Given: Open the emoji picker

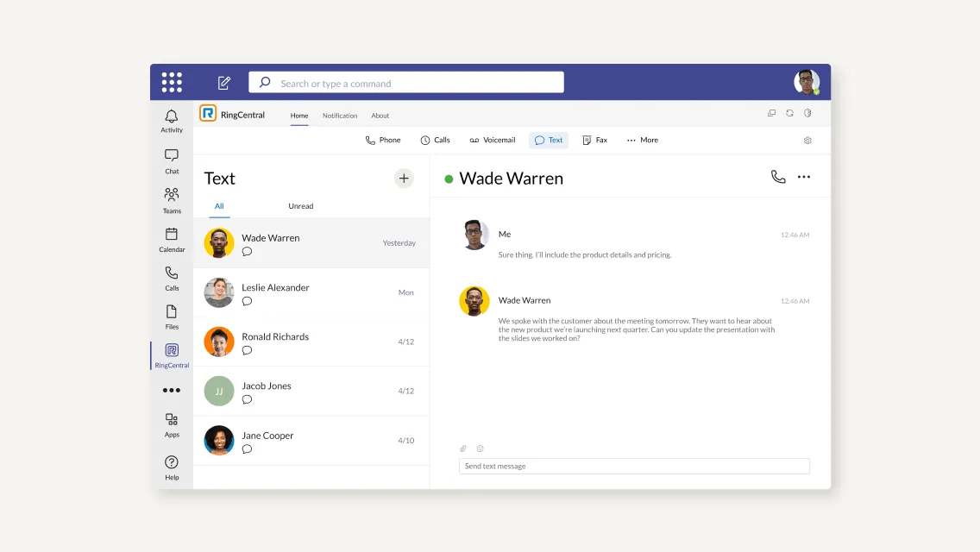Looking at the screenshot, I should [x=481, y=448].
